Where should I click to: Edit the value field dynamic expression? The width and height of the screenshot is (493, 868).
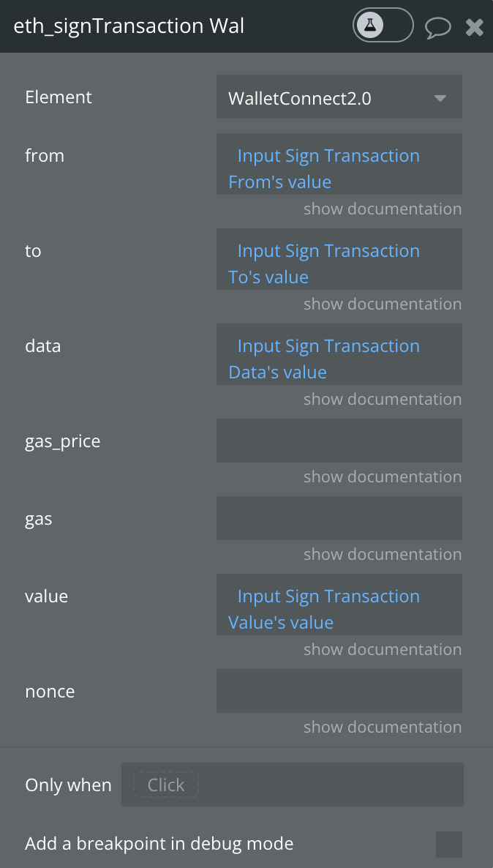tap(339, 605)
